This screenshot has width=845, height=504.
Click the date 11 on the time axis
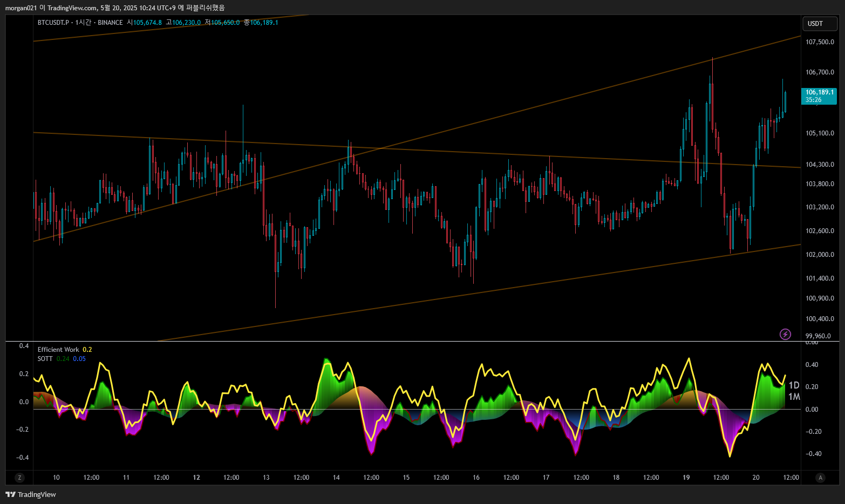click(x=126, y=478)
